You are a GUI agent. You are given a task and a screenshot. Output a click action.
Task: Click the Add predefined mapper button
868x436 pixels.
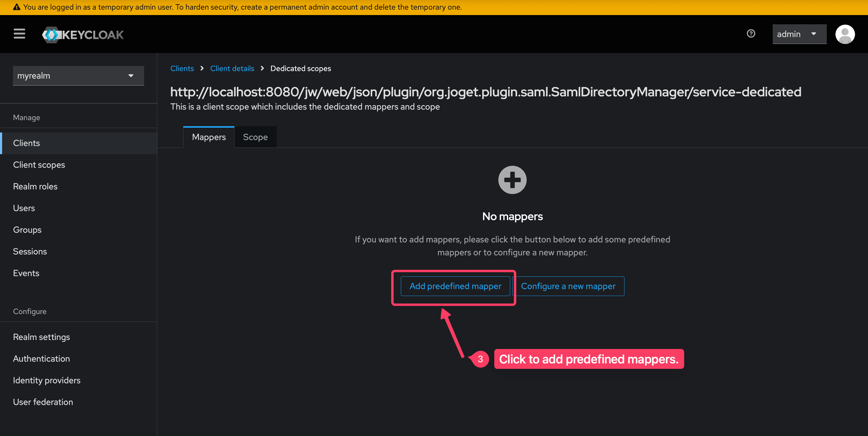[455, 286]
